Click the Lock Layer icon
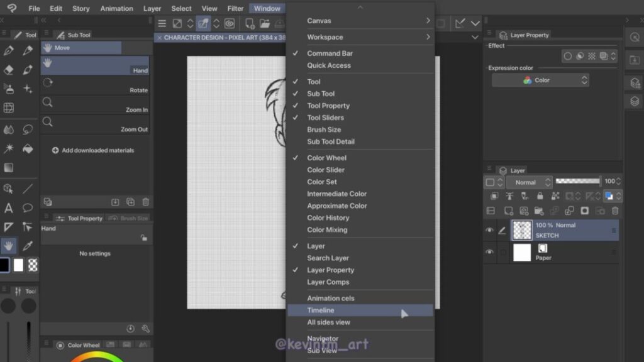The image size is (644, 362). pyautogui.click(x=540, y=196)
